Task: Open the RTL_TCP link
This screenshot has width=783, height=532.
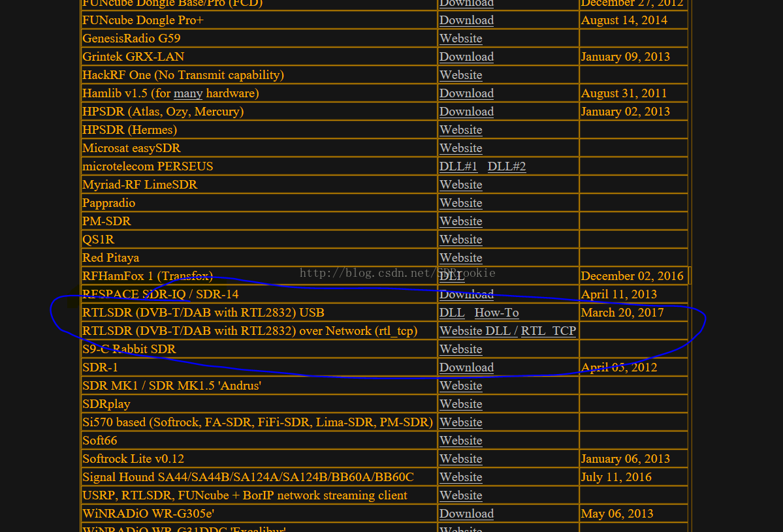Action: 549,331
